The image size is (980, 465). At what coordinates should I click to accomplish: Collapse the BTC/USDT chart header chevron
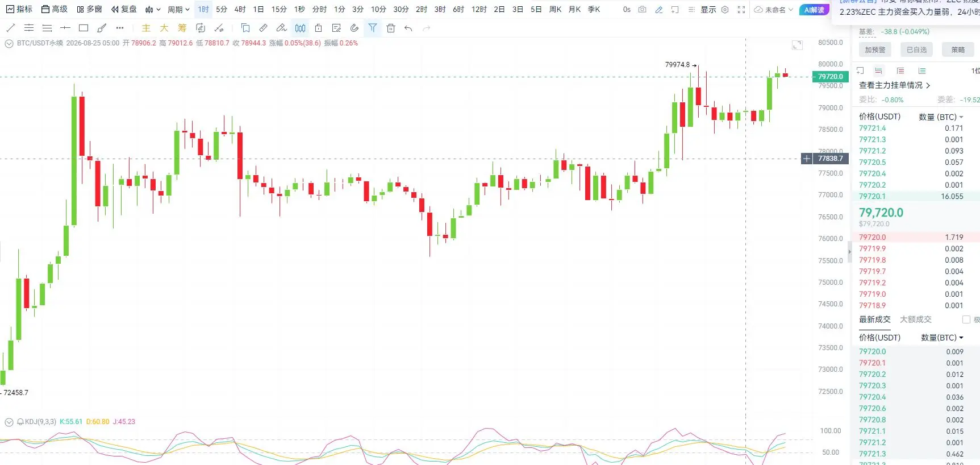[x=9, y=43]
